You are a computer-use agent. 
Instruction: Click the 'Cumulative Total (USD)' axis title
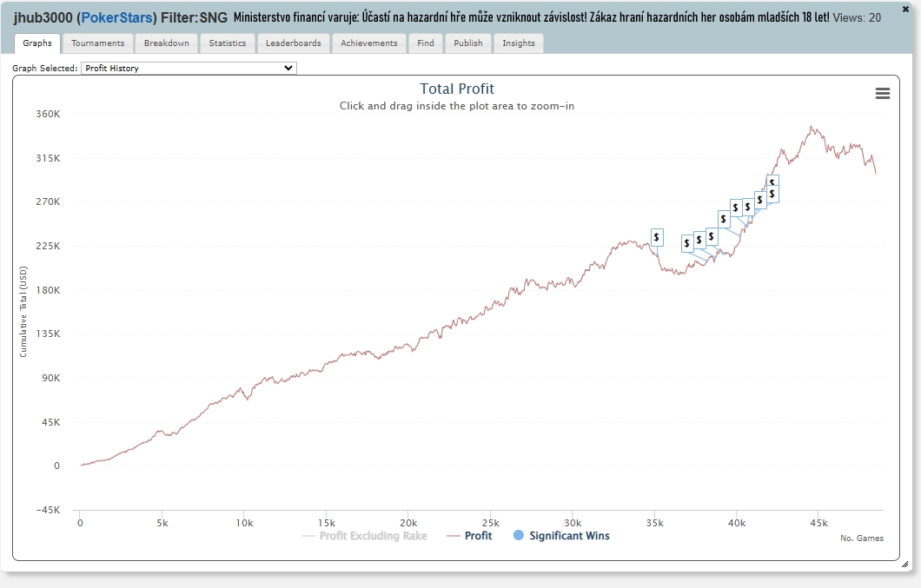click(23, 311)
